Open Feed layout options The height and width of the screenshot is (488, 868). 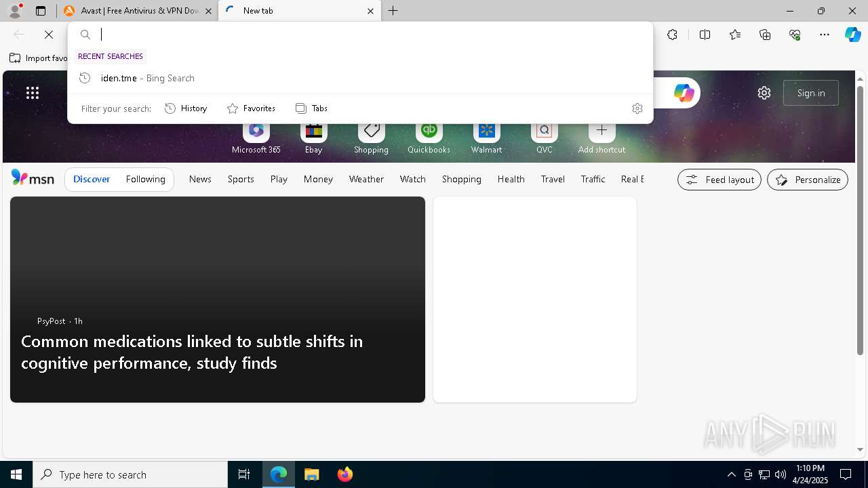719,180
